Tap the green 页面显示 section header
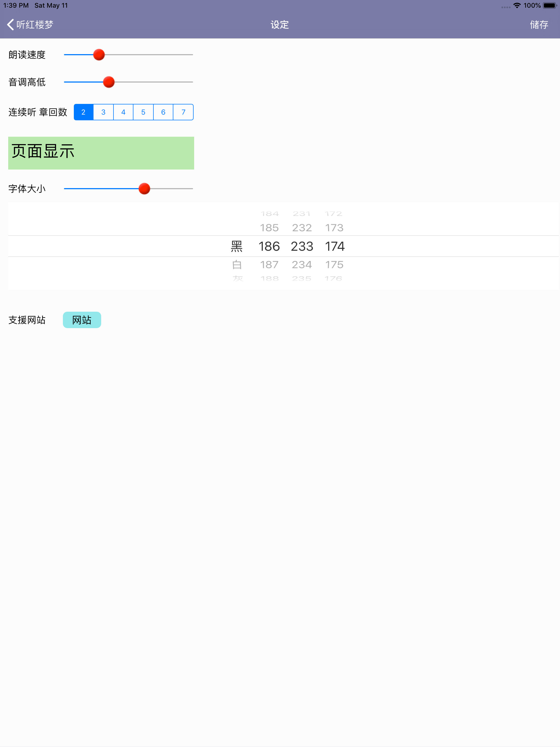This screenshot has height=747, width=560. point(101,153)
